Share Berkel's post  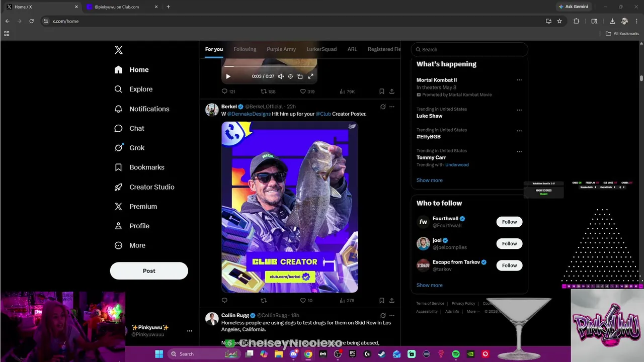tap(392, 300)
